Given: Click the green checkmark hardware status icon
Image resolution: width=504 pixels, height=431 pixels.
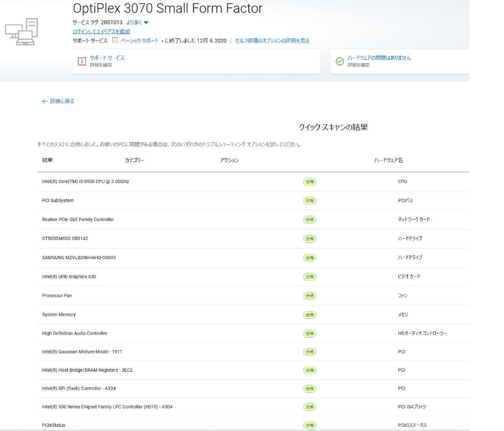Looking at the screenshot, I should (340, 61).
